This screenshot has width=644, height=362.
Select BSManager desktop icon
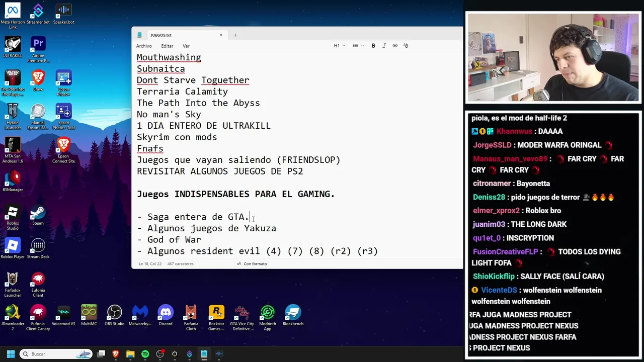(x=13, y=181)
